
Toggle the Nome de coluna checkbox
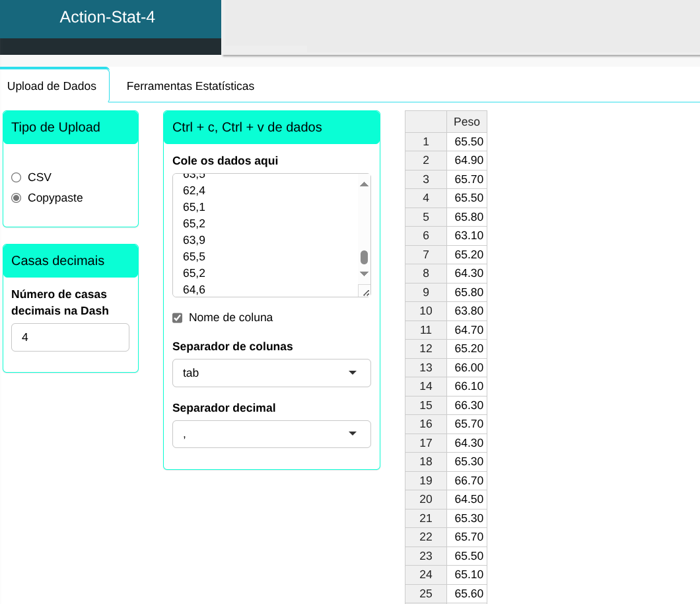177,318
